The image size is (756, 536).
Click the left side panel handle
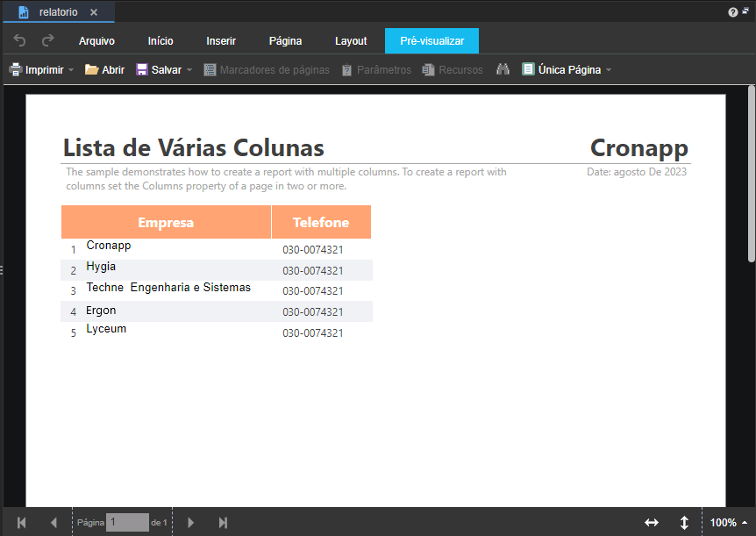pos(2,270)
